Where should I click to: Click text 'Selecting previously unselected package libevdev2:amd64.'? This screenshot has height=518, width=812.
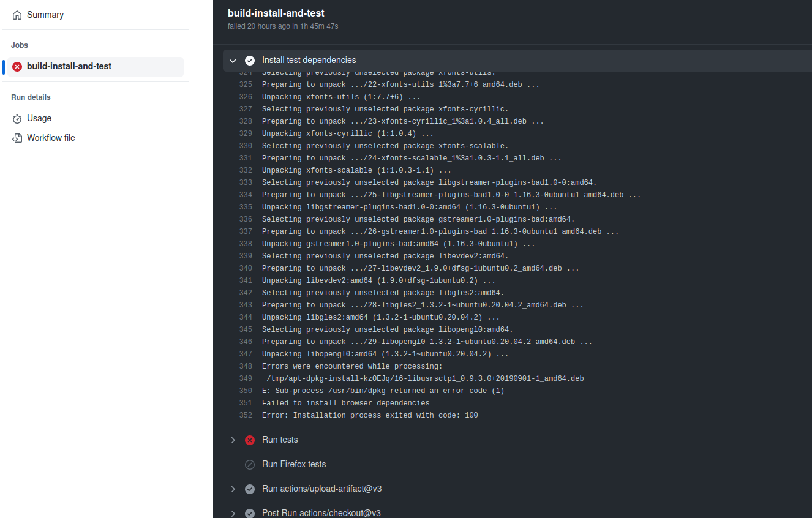[385, 256]
